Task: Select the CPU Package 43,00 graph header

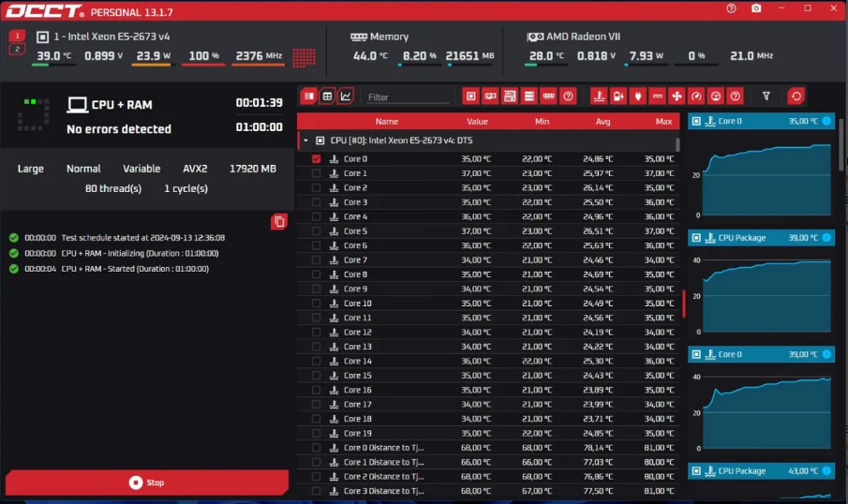Action: point(761,471)
